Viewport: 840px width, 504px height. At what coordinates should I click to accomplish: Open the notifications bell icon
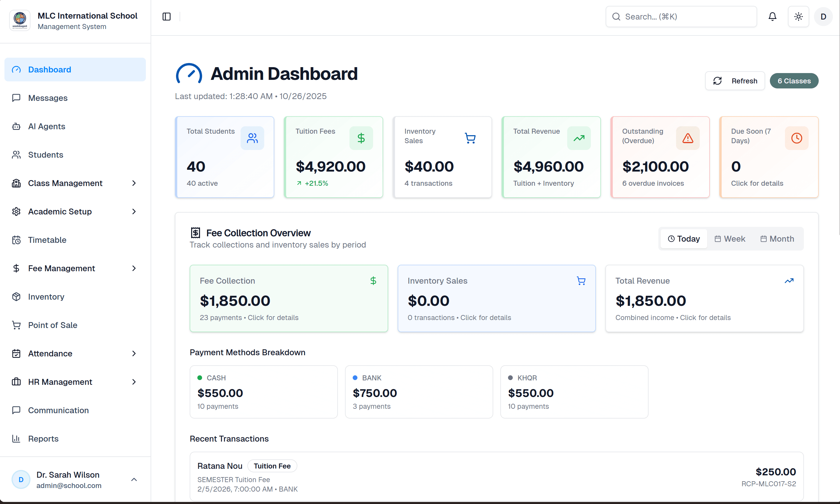point(773,16)
